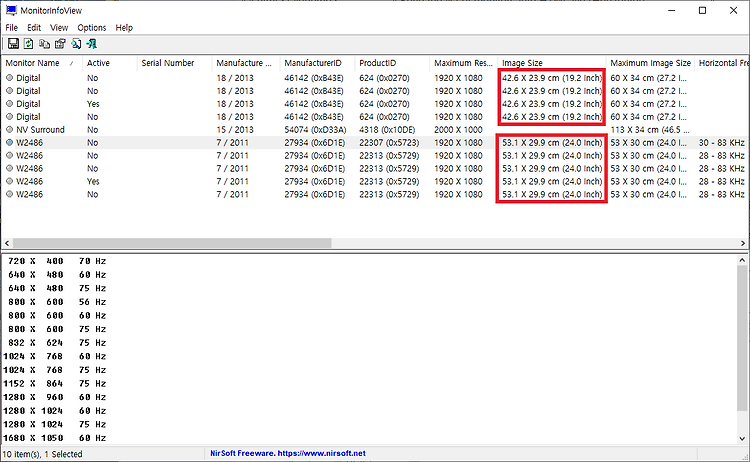The width and height of the screenshot is (750, 462).
Task: Click the manufacture date cell 15 / 2013
Action: pyautogui.click(x=235, y=130)
